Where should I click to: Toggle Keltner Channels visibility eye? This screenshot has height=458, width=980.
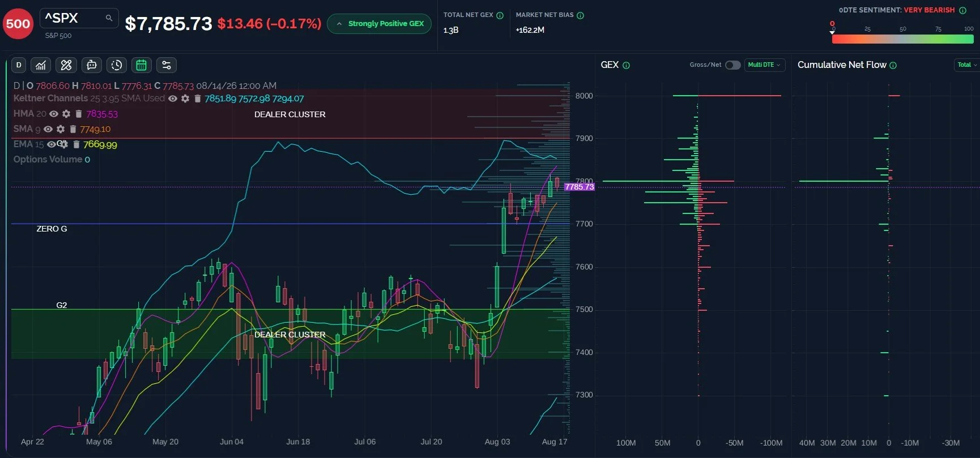[x=173, y=99]
